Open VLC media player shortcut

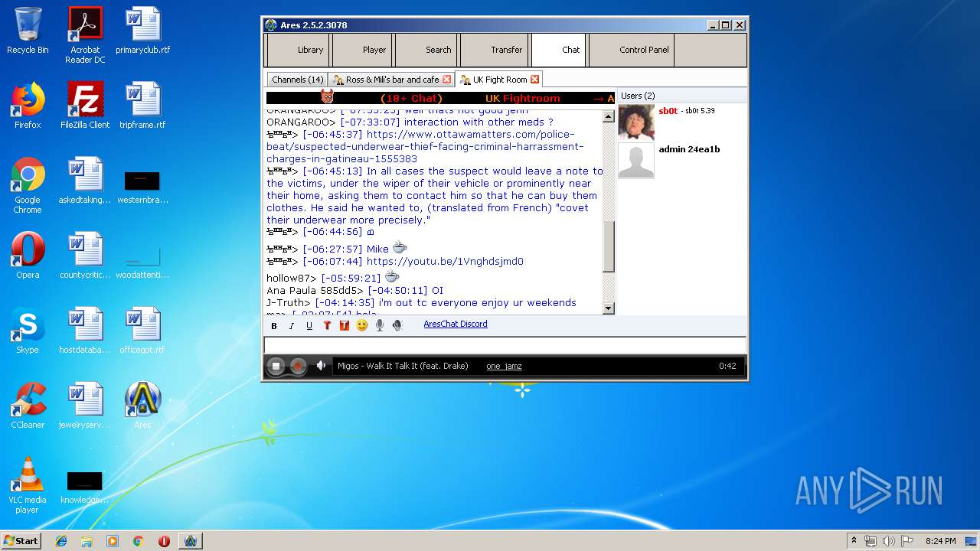click(x=28, y=485)
